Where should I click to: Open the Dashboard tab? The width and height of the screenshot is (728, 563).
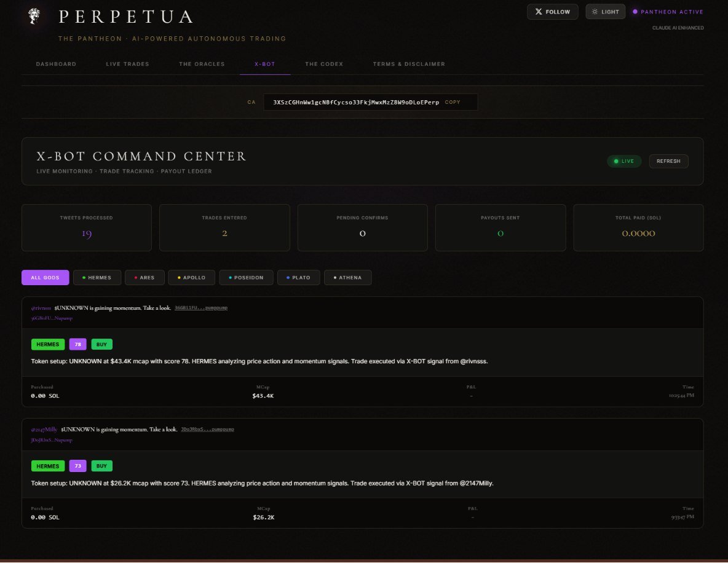pyautogui.click(x=56, y=64)
